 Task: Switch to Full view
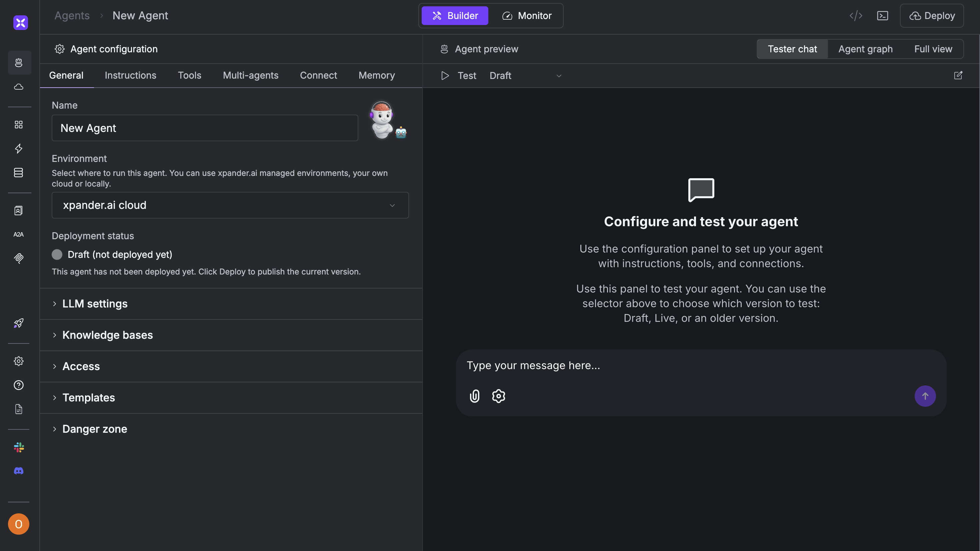pyautogui.click(x=933, y=49)
